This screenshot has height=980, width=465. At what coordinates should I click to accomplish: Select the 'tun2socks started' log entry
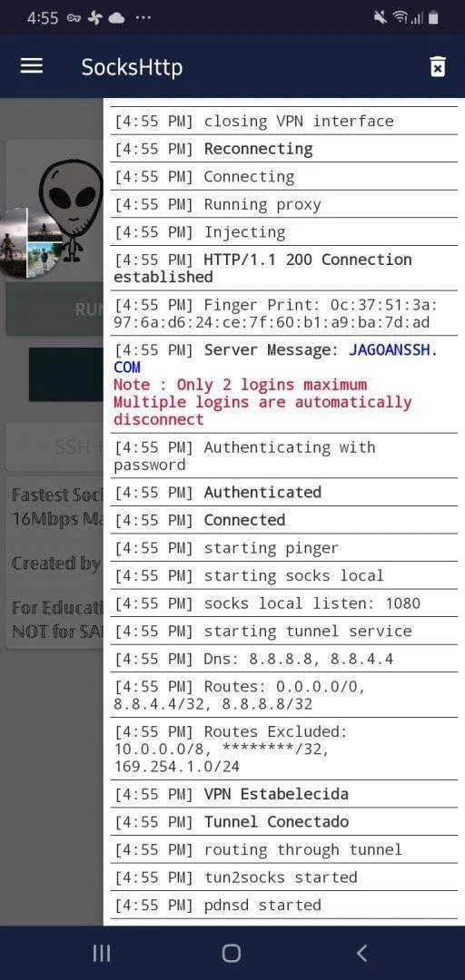[x=284, y=877]
